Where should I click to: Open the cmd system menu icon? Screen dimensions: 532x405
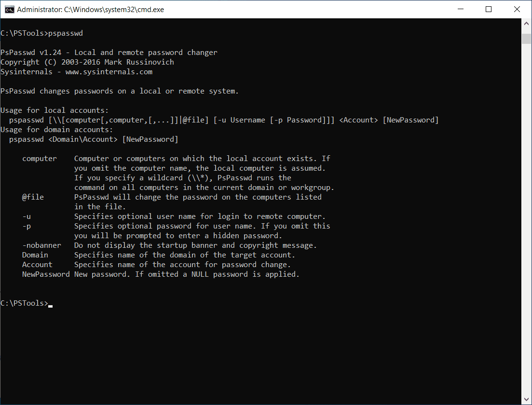(9, 10)
